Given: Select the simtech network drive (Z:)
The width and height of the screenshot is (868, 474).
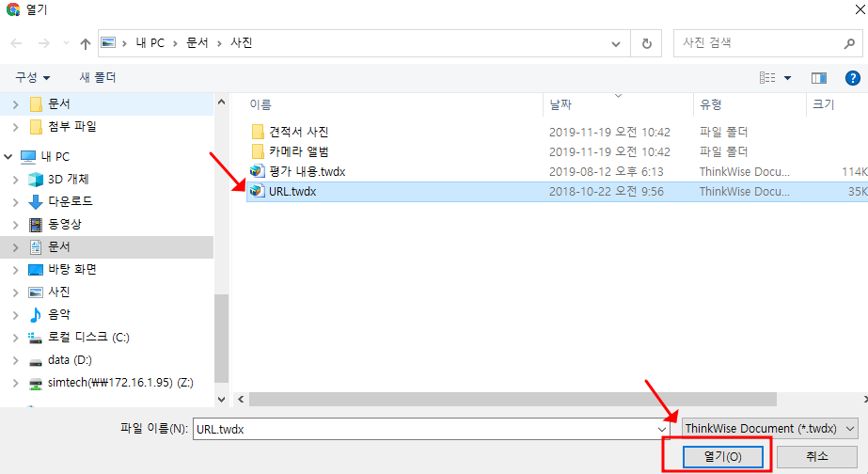Looking at the screenshot, I should [x=120, y=383].
